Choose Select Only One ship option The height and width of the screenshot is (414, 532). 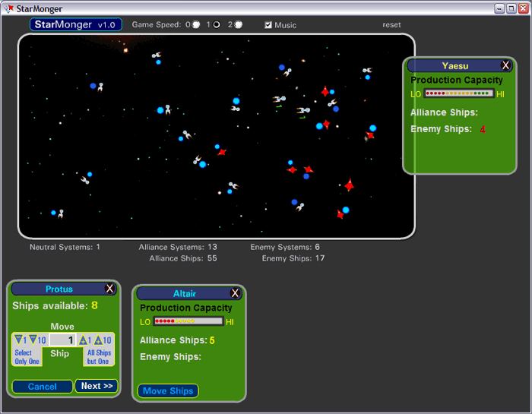tap(28, 357)
